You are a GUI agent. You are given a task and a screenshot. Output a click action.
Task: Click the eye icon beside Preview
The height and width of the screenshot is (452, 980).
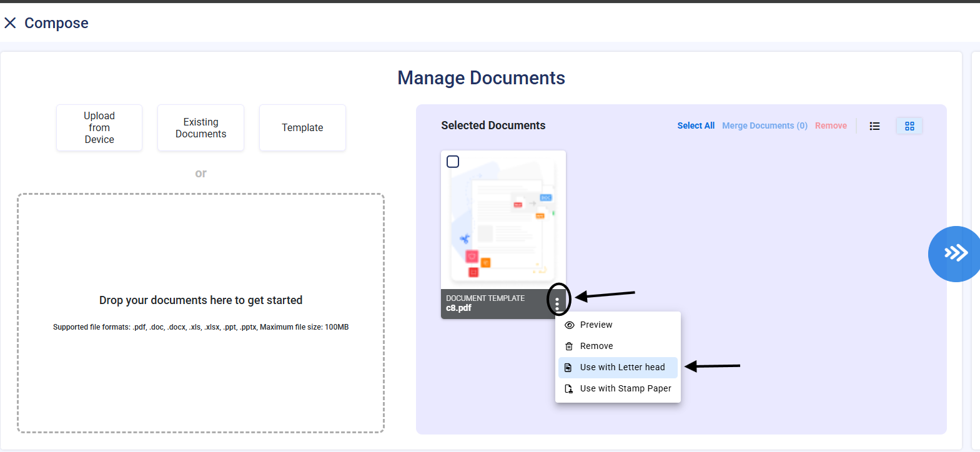tap(569, 325)
